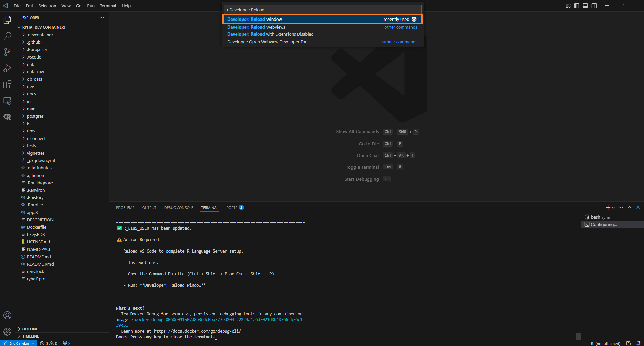
Task: Close the terminal panel
Action: (638, 208)
